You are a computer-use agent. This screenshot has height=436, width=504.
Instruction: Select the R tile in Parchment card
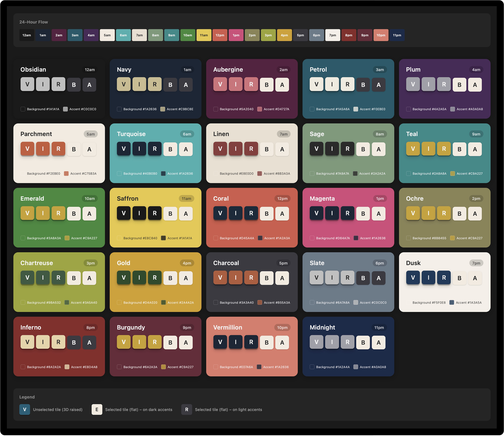[58, 149]
